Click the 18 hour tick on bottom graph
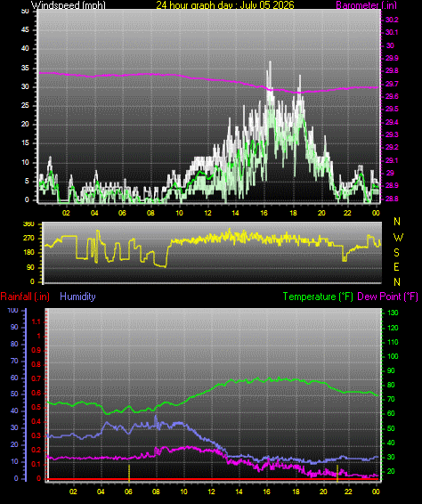 pos(296,492)
